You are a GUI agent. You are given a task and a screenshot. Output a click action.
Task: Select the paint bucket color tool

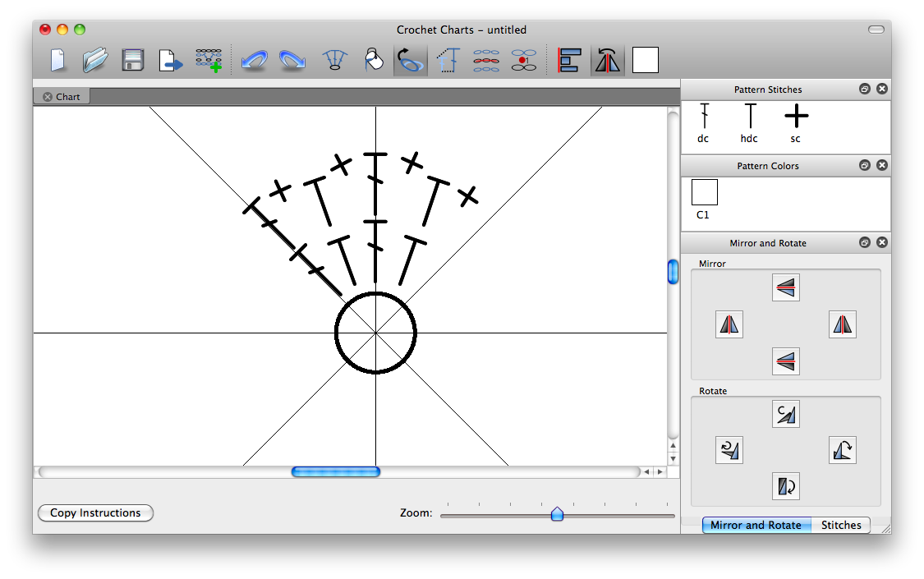pos(373,60)
